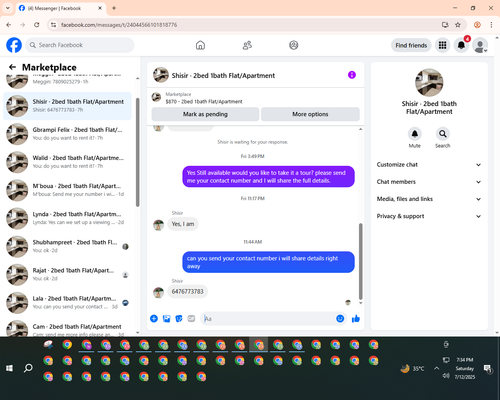Open a new browser tab

(x=114, y=8)
